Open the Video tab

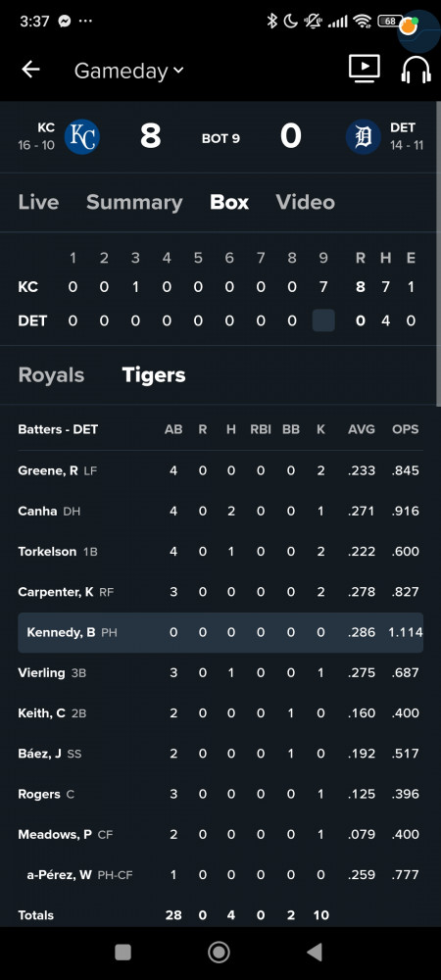(306, 202)
